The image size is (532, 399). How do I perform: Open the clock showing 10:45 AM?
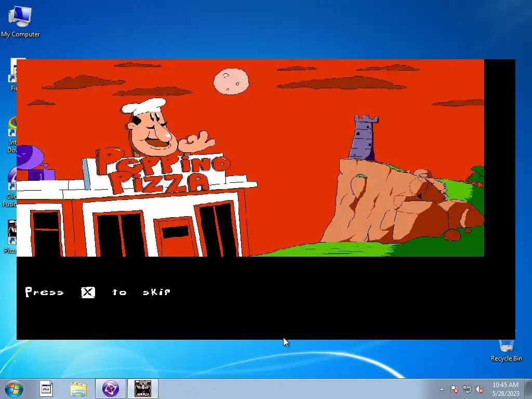(506, 389)
